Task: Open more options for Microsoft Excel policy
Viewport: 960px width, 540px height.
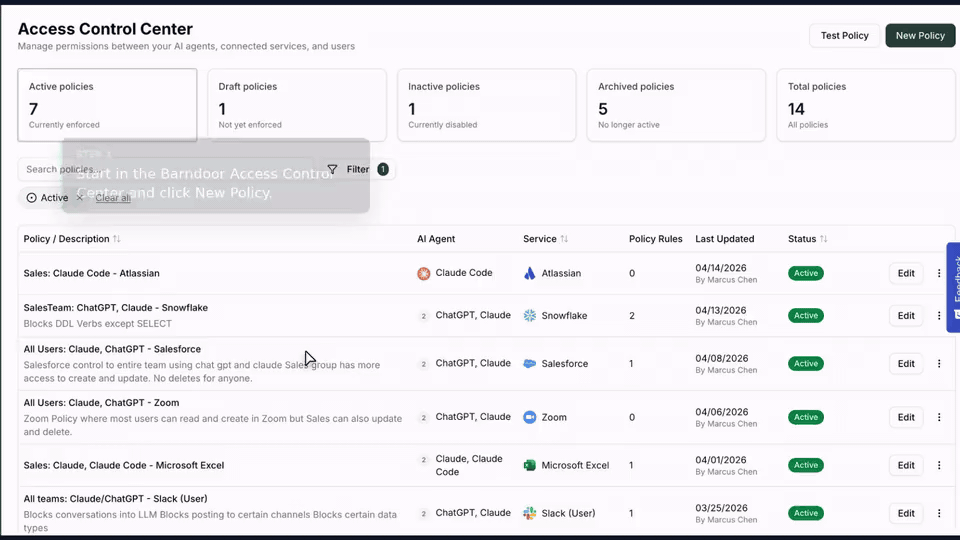Action: (939, 465)
